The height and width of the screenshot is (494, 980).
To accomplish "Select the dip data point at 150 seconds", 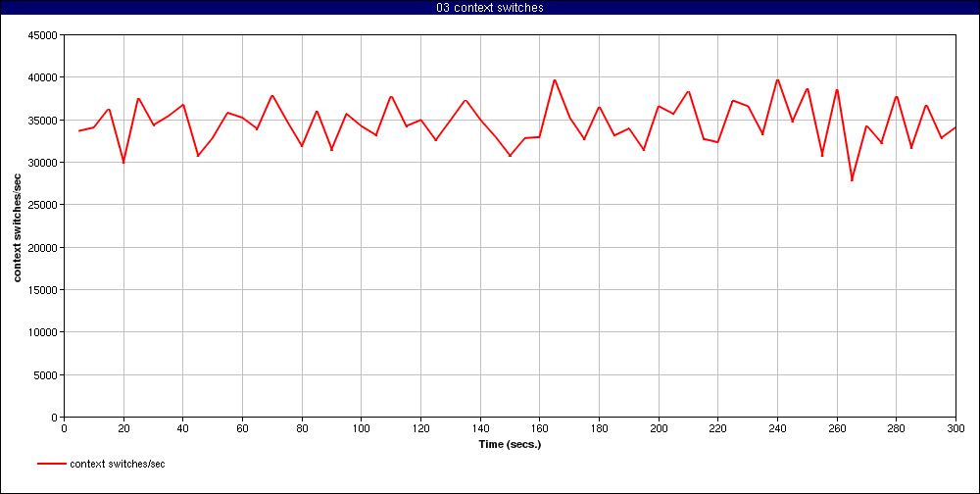I will click(x=510, y=155).
